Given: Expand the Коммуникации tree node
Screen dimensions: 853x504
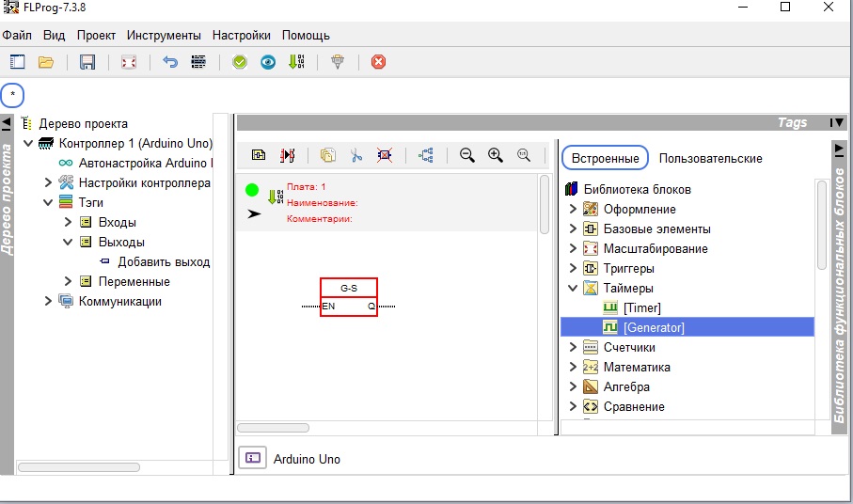Looking at the screenshot, I should point(48,302).
